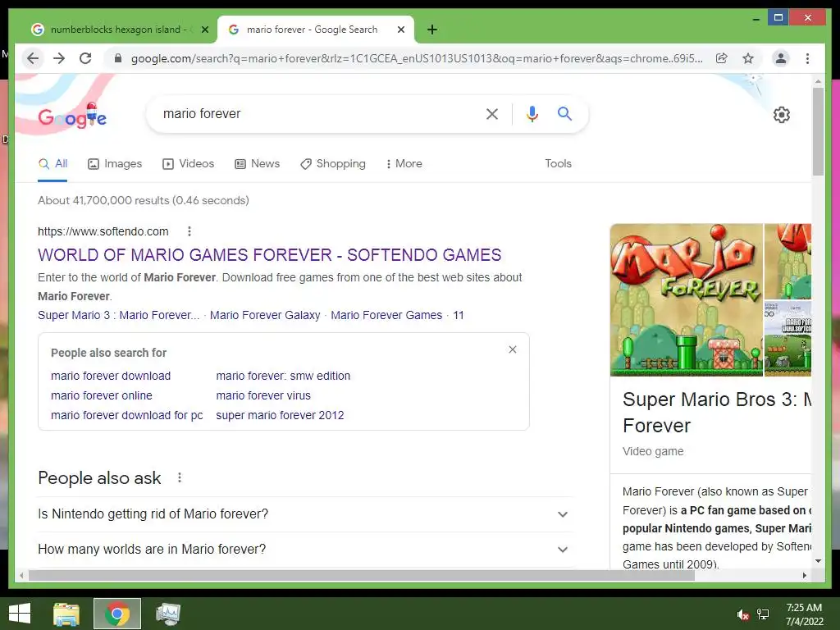
Task: Switch to News results
Action: [x=257, y=163]
